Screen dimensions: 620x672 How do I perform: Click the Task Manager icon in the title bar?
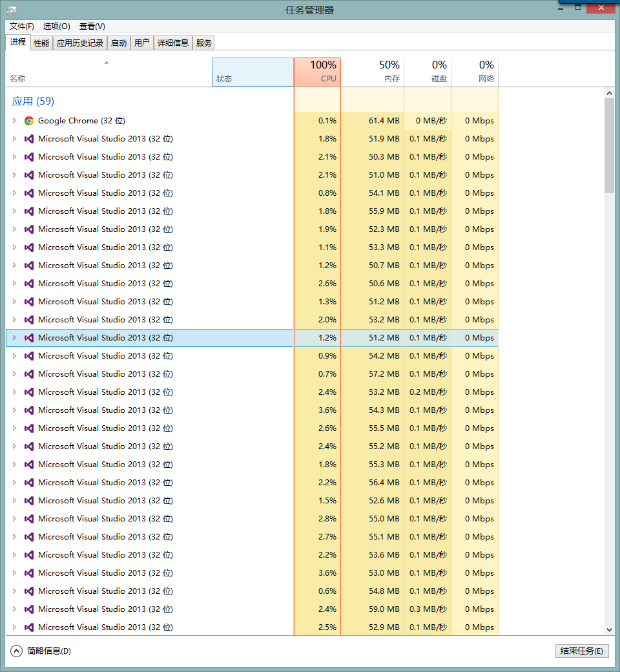pos(12,10)
